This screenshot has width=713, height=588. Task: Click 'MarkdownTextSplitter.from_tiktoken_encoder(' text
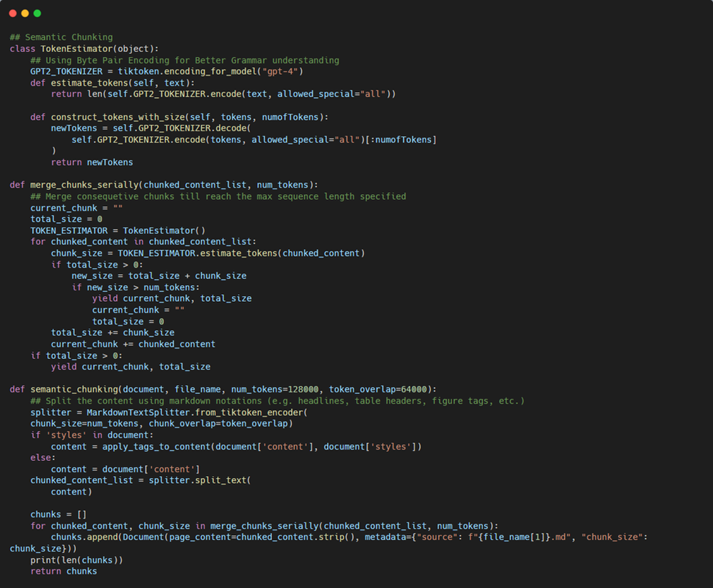[x=197, y=412]
